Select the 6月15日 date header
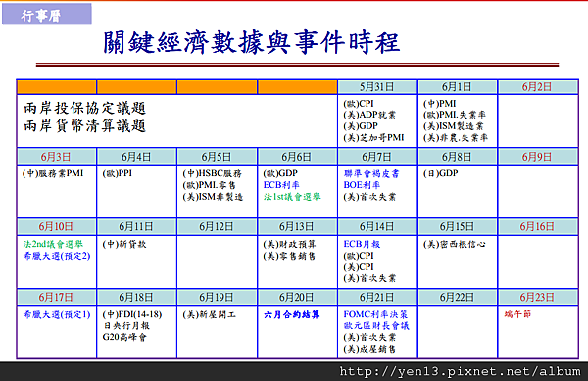Image resolution: width=588 pixels, height=381 pixels. point(457,226)
